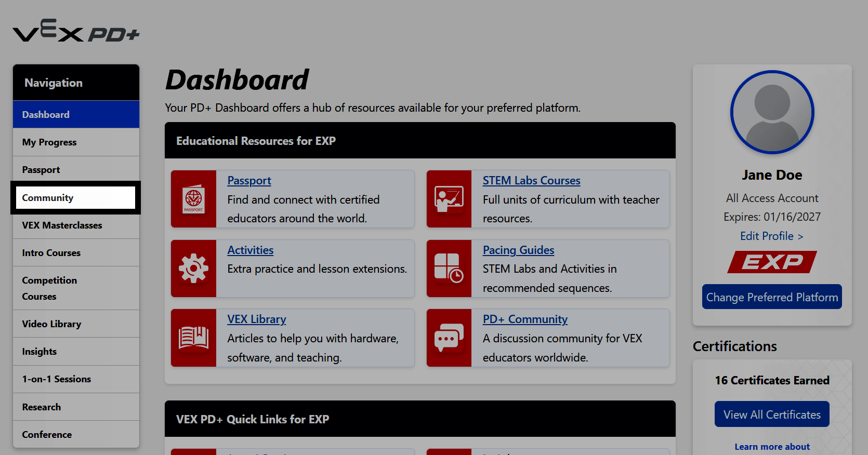Select 1-on-1 Sessions in the sidebar

click(x=76, y=379)
